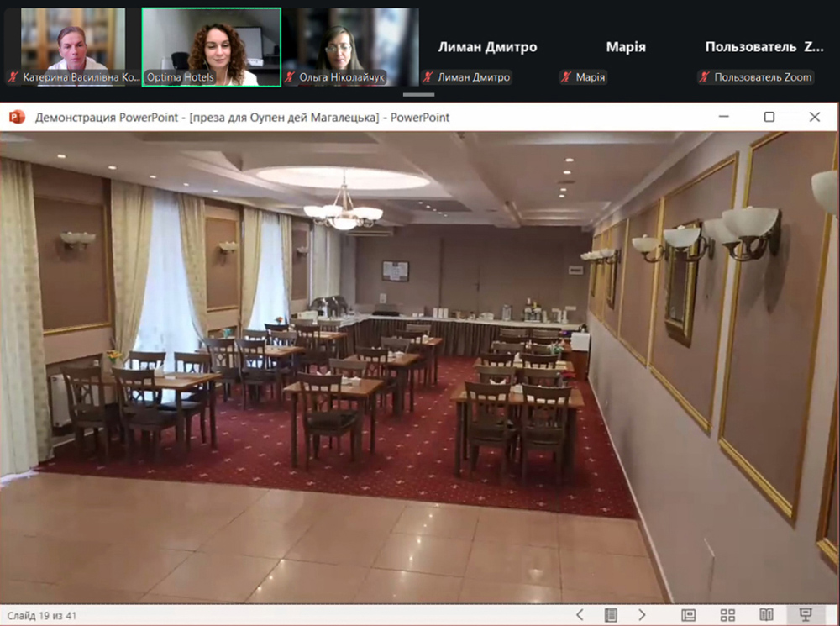Click muted mic icon for Ольга Ніколайчук
The height and width of the screenshot is (626, 840).
[x=290, y=77]
